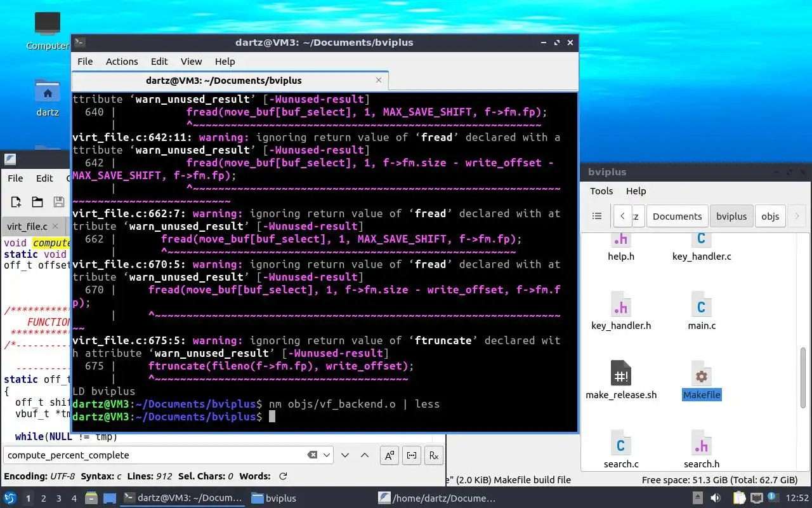Open the file manager Tools menu

tap(601, 191)
